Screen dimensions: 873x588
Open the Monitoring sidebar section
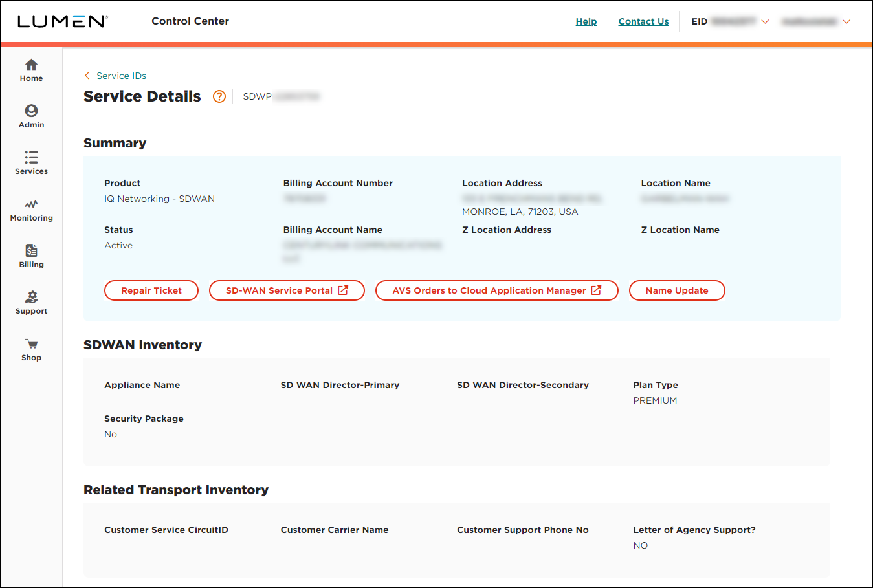point(31,210)
